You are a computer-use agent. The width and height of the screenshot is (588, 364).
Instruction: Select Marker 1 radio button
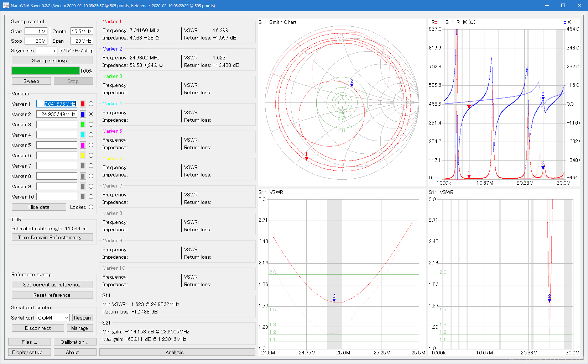click(91, 104)
